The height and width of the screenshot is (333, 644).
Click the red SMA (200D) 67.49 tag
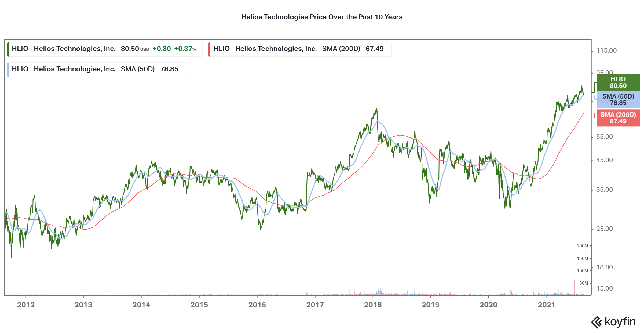[x=618, y=118]
